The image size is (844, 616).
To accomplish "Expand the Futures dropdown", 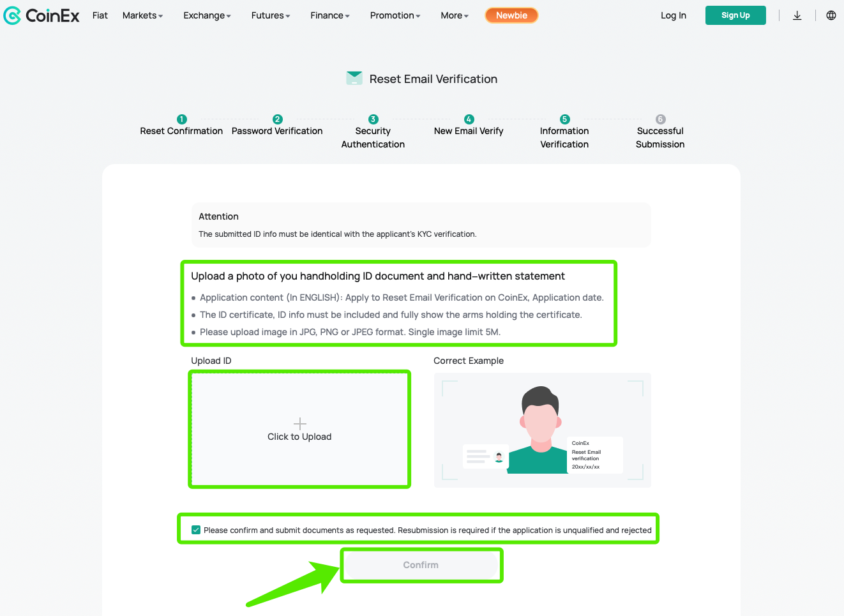I will point(271,15).
